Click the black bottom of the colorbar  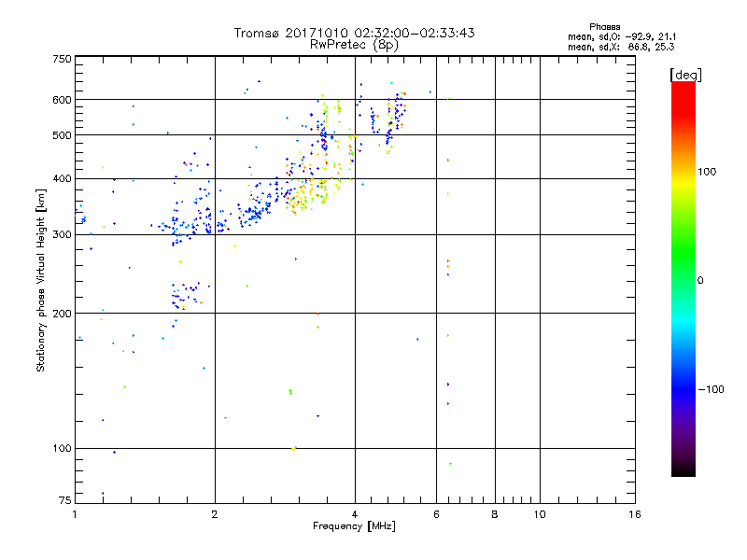tap(683, 469)
